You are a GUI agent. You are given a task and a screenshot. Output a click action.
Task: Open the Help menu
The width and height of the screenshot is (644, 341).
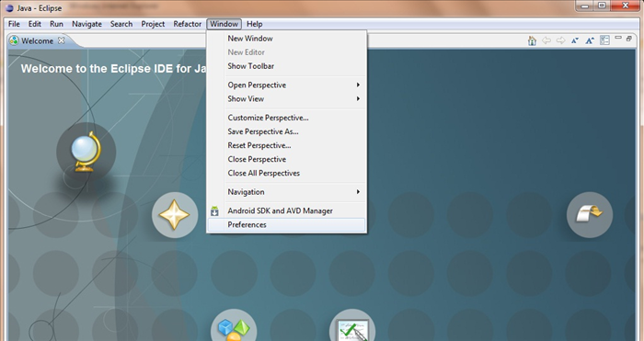point(254,24)
